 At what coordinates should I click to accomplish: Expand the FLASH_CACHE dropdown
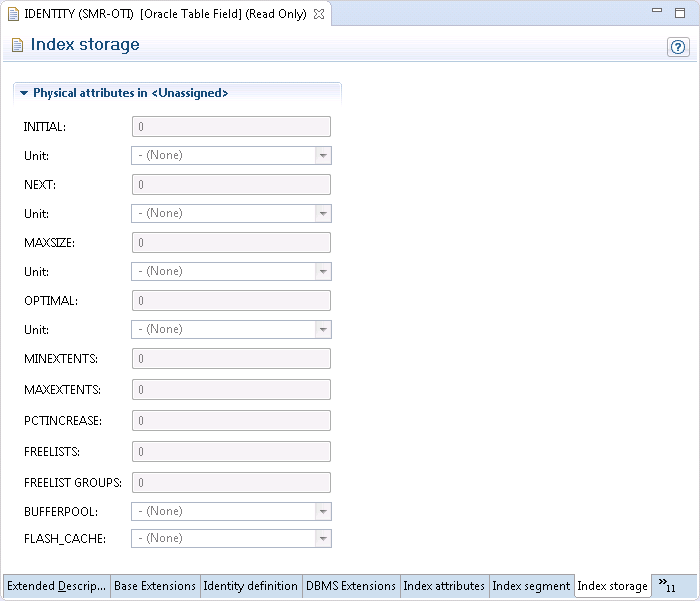coord(322,539)
